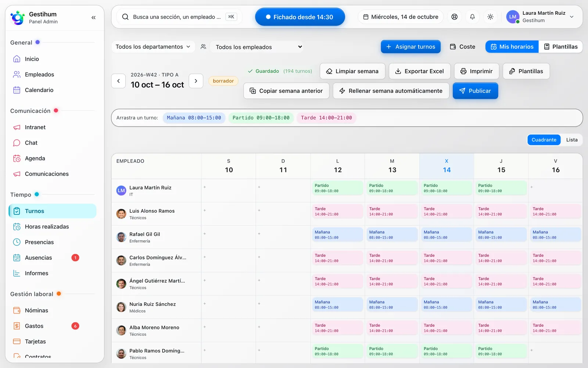Click Rellenar semana automáticamente
Viewport: 588px width, 368px height.
(391, 91)
